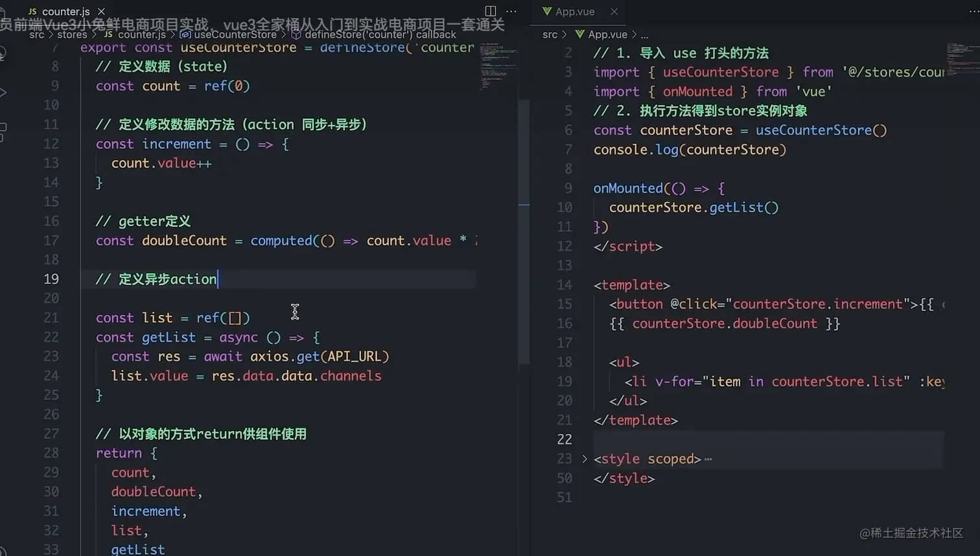This screenshot has height=556, width=980.
Task: Click "import { onMounted } from 'vue'" line
Action: 713,91
